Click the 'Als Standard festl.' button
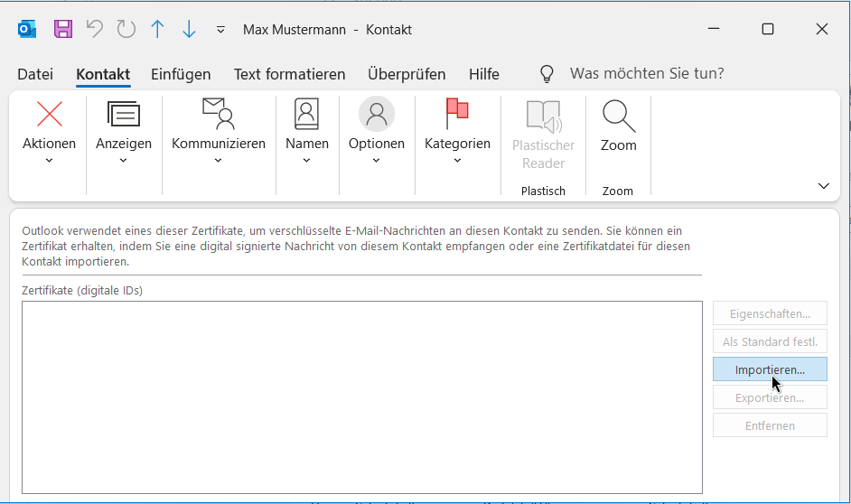The width and height of the screenshot is (851, 504). coord(770,341)
